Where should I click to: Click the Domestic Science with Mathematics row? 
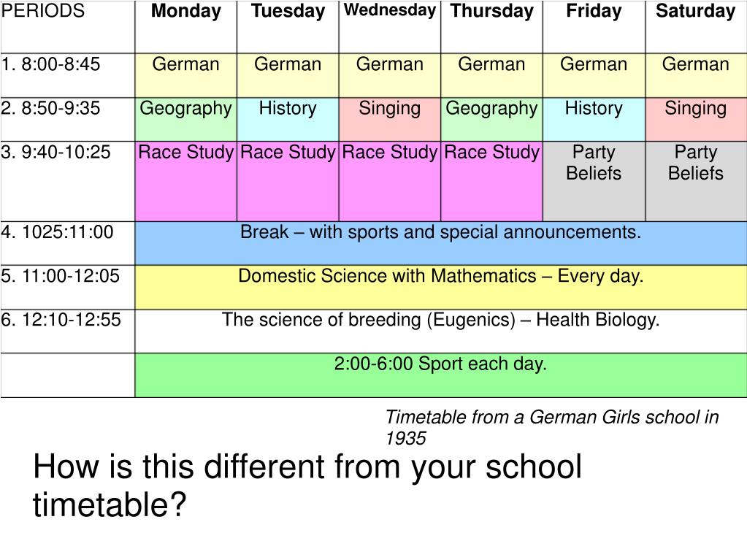[440, 287]
